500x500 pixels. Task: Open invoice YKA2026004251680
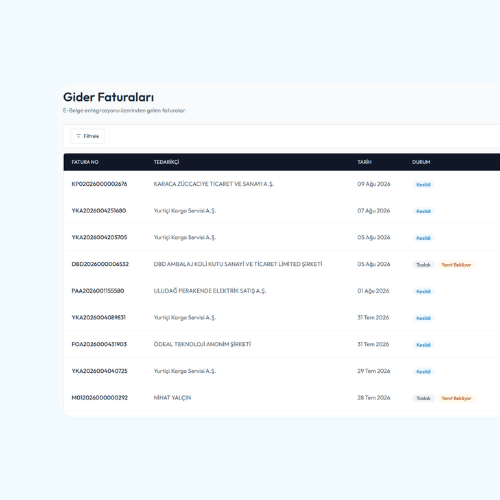click(99, 211)
